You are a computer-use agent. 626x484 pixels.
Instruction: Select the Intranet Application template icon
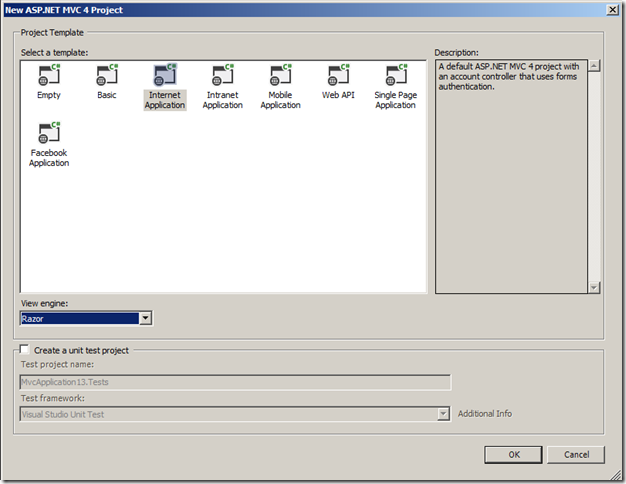click(223, 75)
